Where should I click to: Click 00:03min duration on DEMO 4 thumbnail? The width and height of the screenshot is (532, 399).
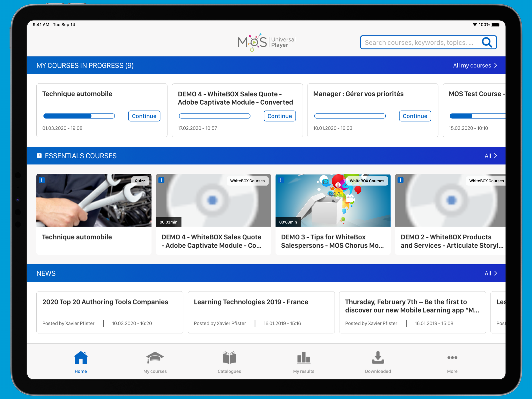(x=168, y=222)
